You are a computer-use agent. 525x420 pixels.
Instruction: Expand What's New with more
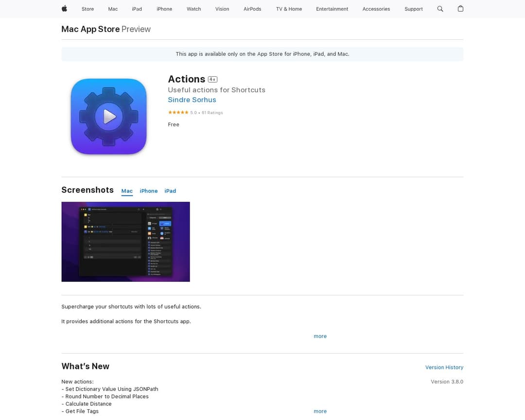pos(320,411)
